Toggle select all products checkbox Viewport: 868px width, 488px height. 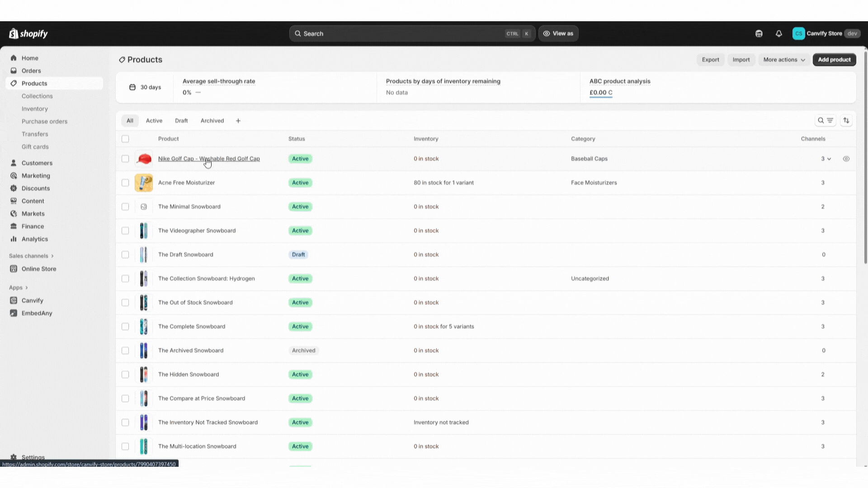click(125, 139)
